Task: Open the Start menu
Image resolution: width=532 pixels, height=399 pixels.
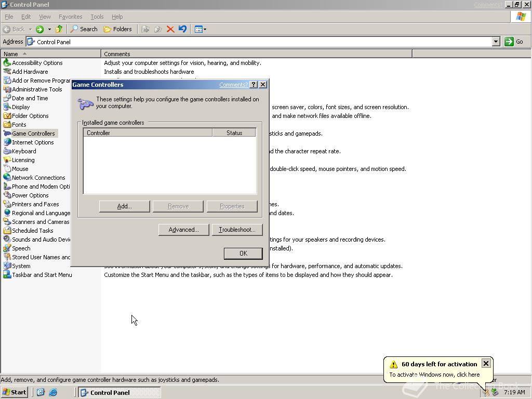Action: click(14, 393)
